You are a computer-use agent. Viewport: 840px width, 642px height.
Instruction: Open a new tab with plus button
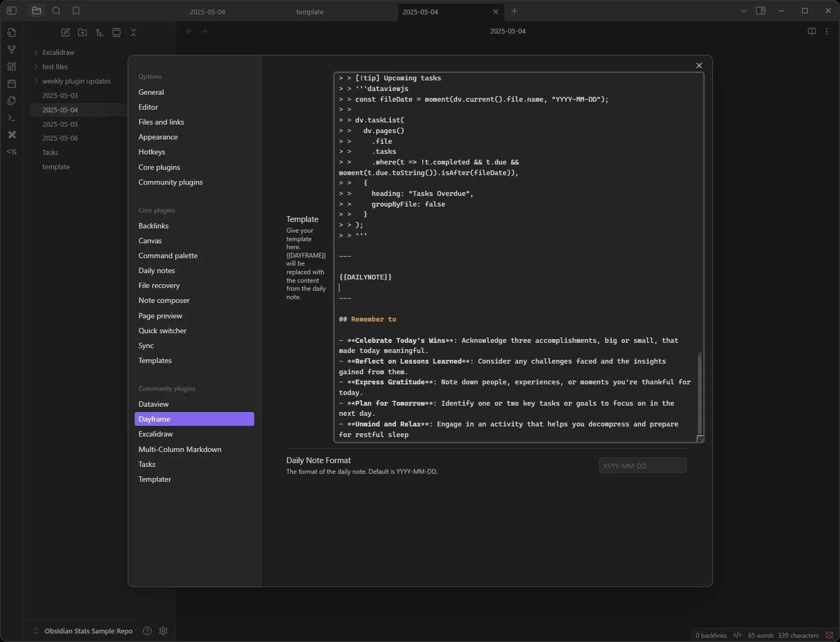(x=514, y=11)
